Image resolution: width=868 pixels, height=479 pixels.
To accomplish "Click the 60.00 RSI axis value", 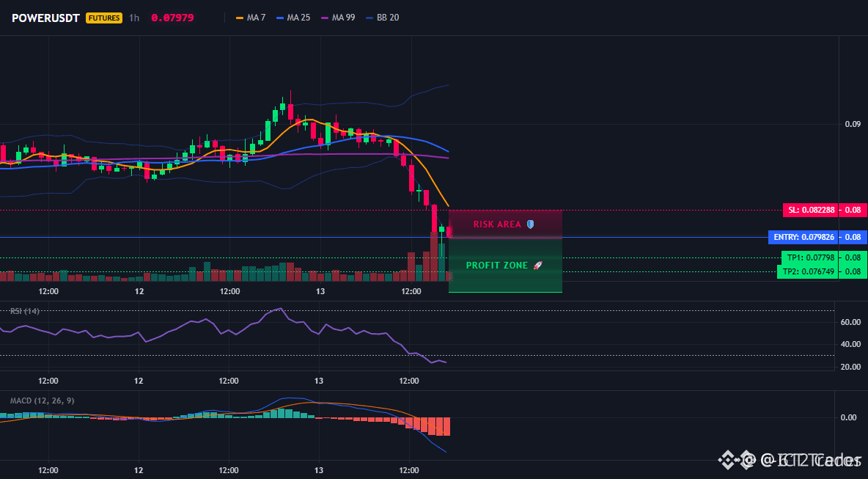I will [x=850, y=322].
